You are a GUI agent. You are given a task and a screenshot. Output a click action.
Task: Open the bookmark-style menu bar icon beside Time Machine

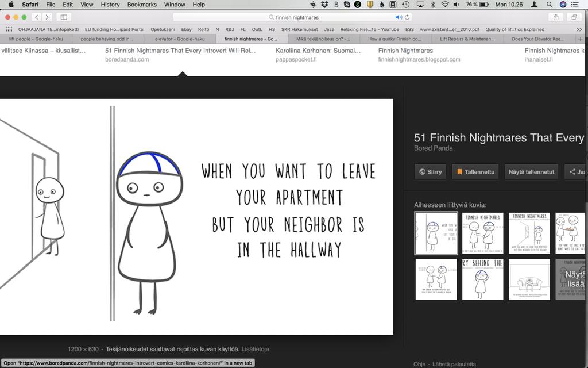pos(393,5)
